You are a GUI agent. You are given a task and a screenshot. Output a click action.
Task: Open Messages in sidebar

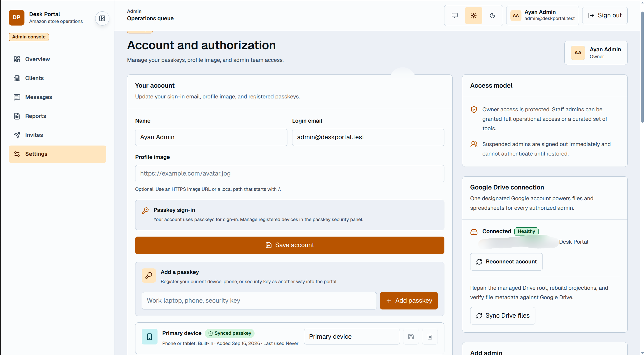point(57,97)
